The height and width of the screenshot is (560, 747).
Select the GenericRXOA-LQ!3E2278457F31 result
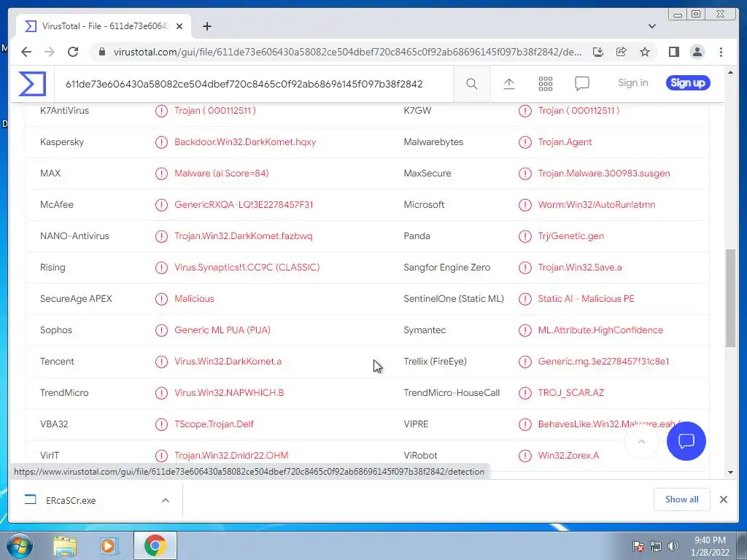pos(244,205)
